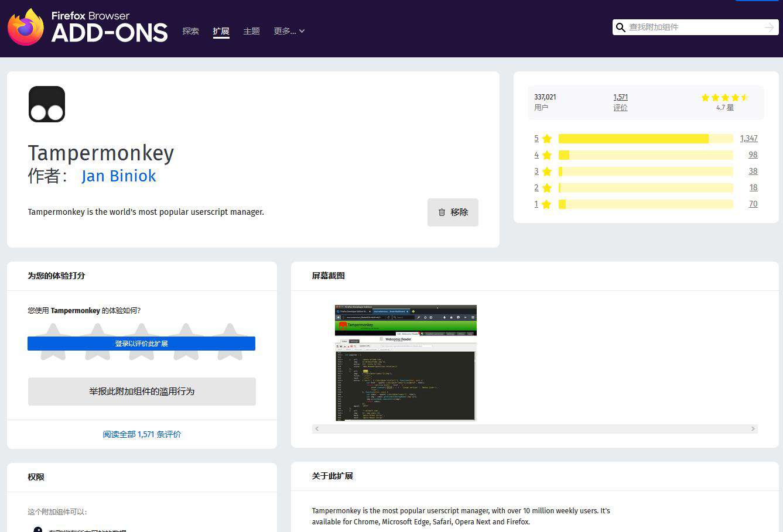Click the 1,347 five-star count
The image size is (783, 532).
(748, 139)
